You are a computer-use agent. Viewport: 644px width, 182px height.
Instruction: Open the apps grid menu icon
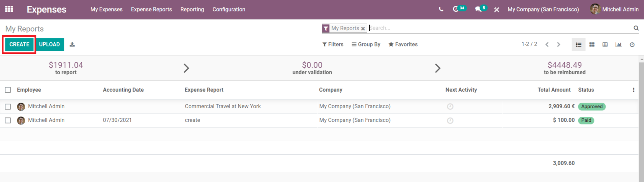click(x=9, y=9)
